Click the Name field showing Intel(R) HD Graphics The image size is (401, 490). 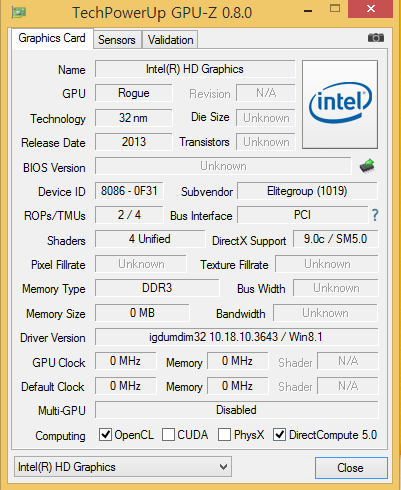click(195, 69)
